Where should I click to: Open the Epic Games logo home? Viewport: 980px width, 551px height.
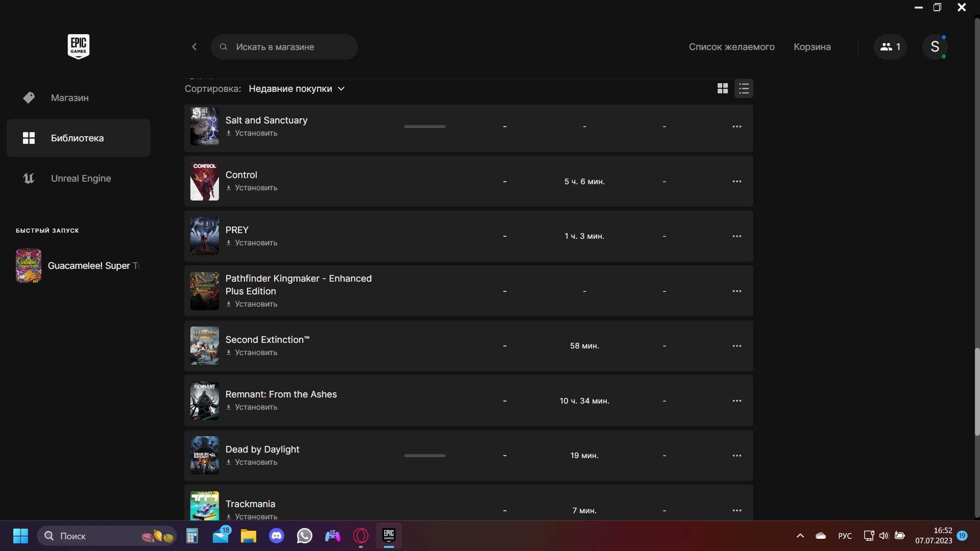pyautogui.click(x=79, y=46)
